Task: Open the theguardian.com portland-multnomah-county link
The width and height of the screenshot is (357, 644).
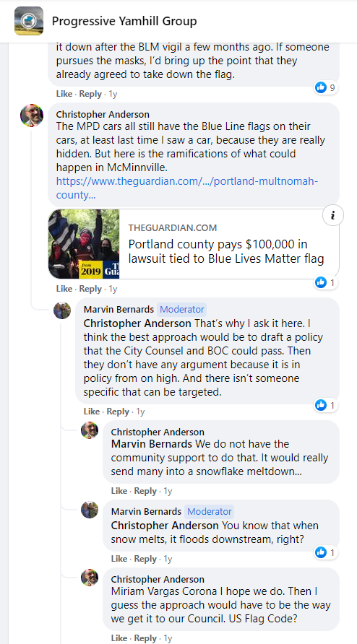Action: (x=188, y=188)
